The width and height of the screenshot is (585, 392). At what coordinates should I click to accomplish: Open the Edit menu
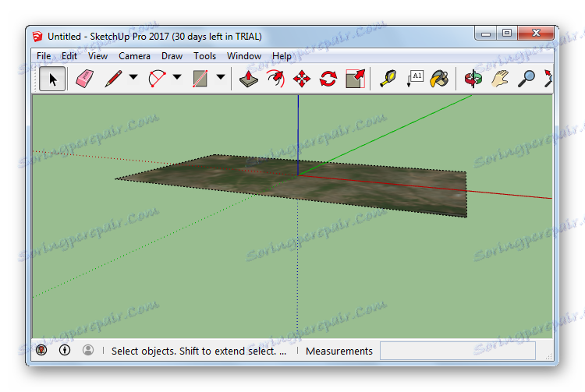(69, 56)
